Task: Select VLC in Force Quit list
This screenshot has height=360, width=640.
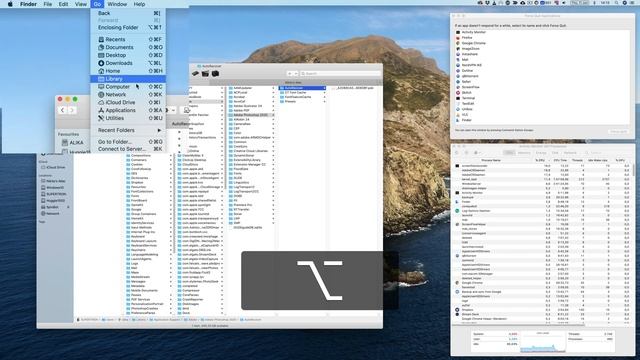Action: 541,115
